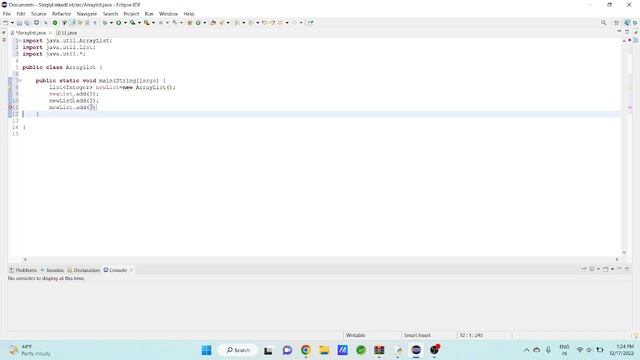Expand the External Tools dropdown arrow
The width and height of the screenshot is (640, 360).
point(153,23)
